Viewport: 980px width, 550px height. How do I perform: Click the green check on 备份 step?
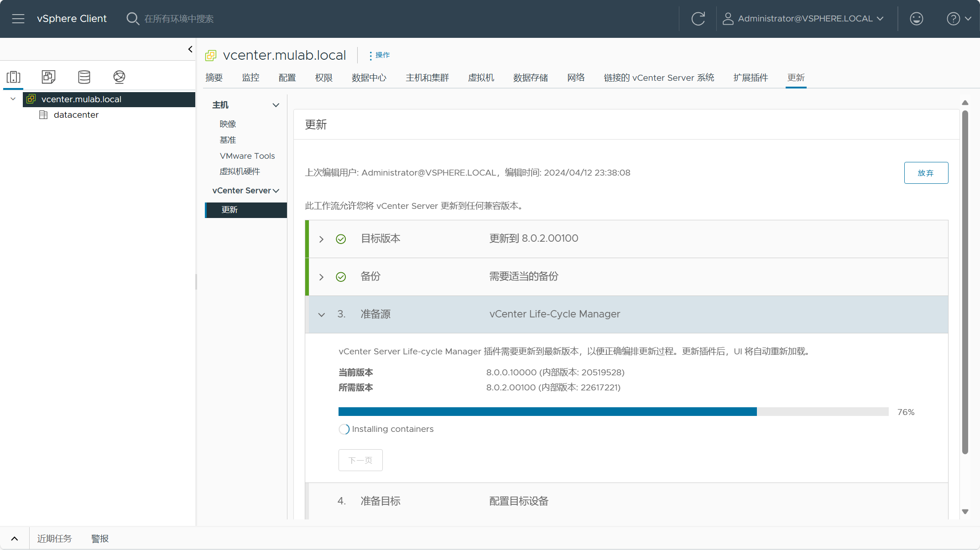(341, 277)
